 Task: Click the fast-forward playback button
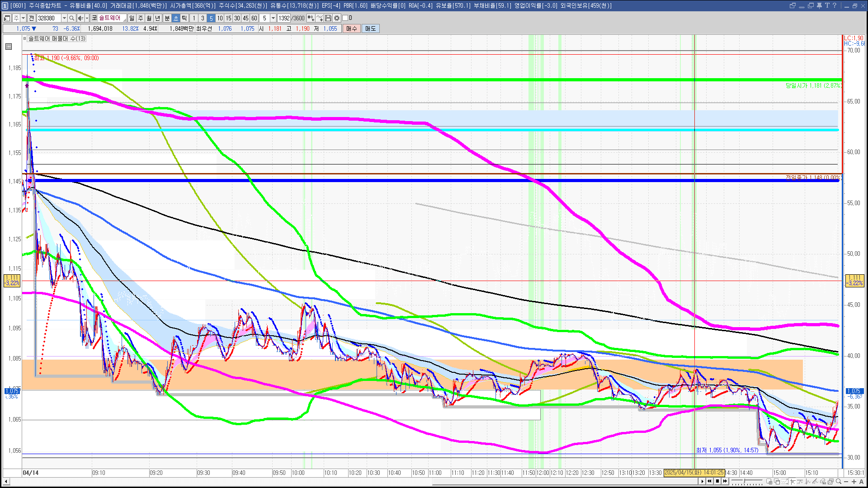[725, 481]
